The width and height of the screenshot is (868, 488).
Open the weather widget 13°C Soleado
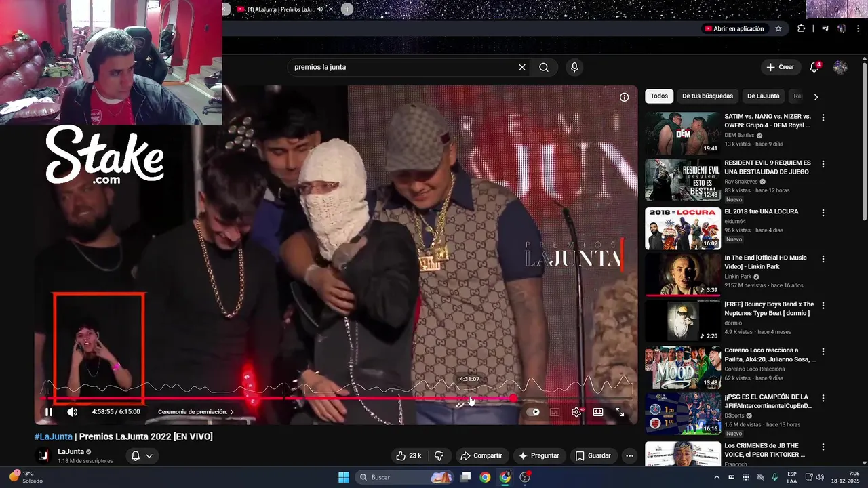click(27, 477)
